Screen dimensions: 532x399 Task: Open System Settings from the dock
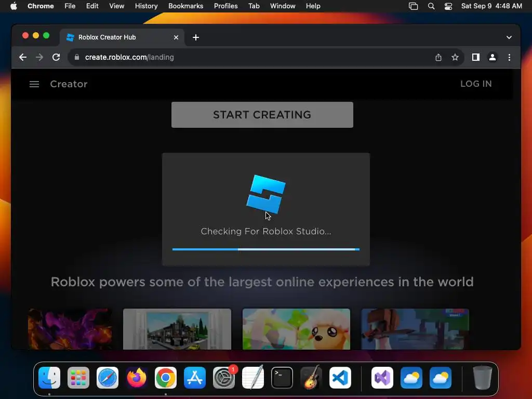[224, 378]
